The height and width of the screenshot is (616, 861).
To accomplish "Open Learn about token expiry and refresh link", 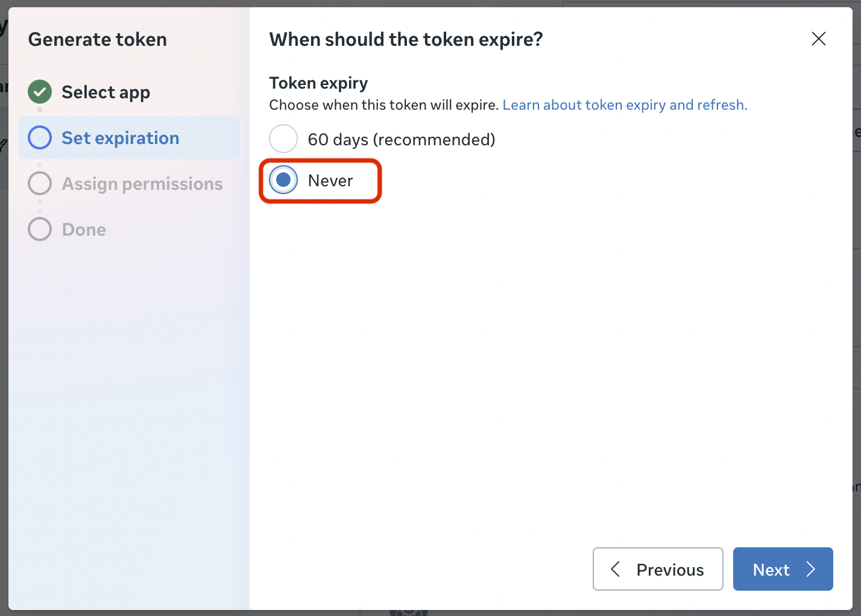I will click(625, 105).
